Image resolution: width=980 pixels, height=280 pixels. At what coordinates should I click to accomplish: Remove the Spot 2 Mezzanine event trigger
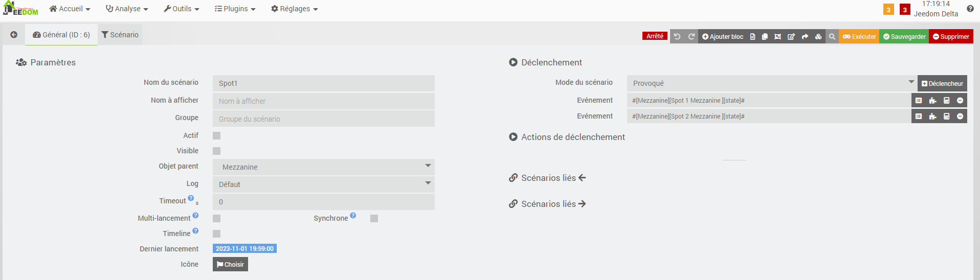[x=960, y=116]
